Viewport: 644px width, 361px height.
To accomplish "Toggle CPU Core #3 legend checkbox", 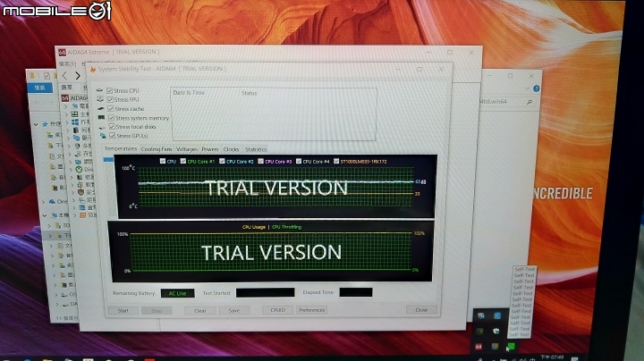I will (260, 161).
